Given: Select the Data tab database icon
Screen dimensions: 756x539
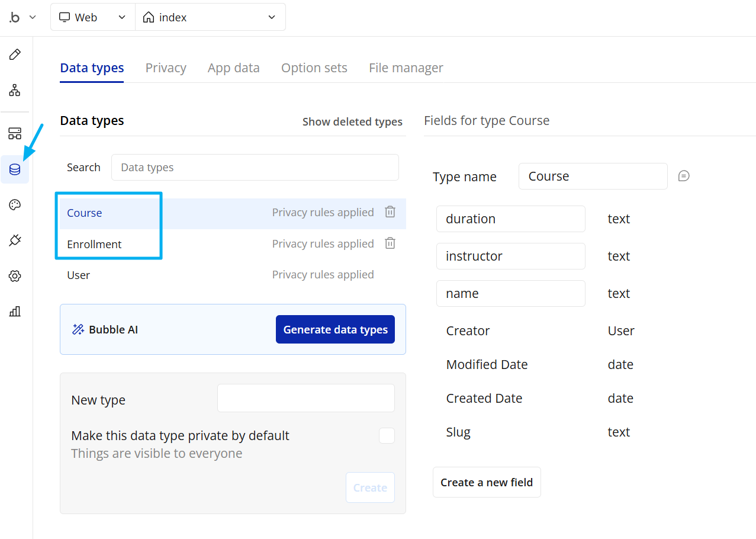Looking at the screenshot, I should 15,169.
